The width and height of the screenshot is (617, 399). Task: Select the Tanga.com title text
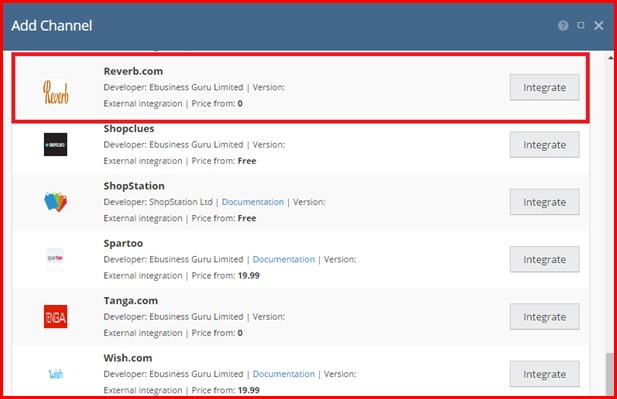(131, 301)
